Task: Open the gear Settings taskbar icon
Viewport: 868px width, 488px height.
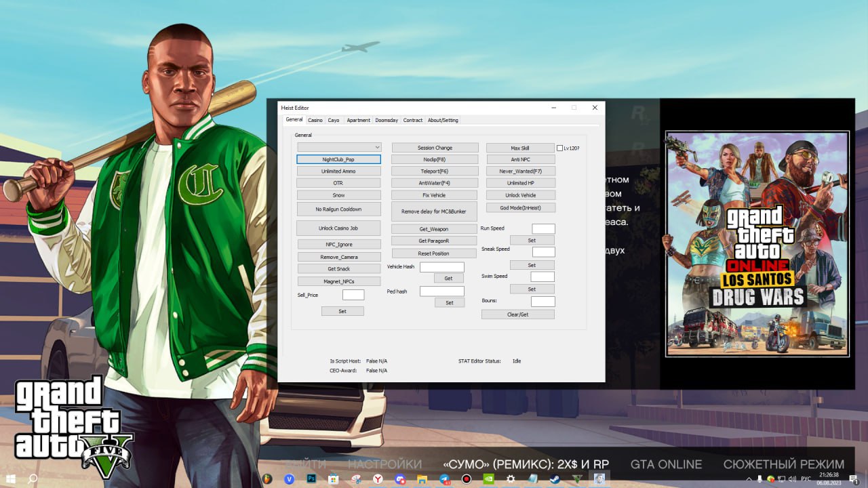Action: click(x=511, y=479)
